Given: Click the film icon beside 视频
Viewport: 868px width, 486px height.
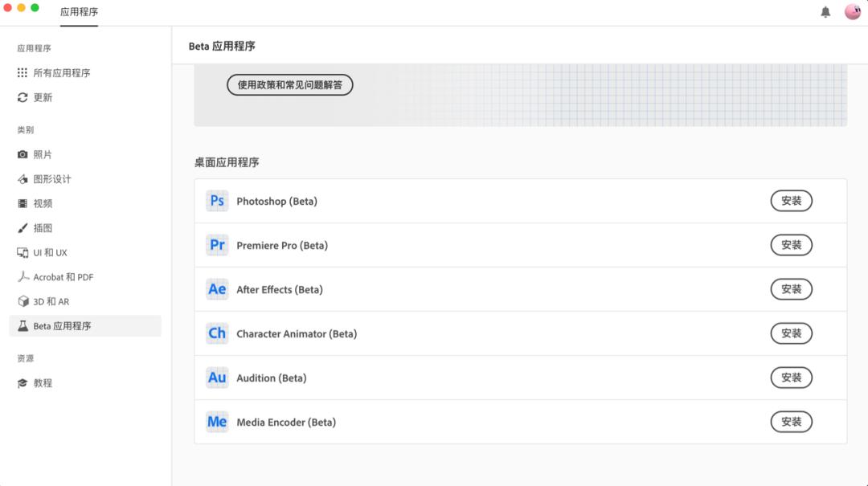Looking at the screenshot, I should pyautogui.click(x=23, y=204).
